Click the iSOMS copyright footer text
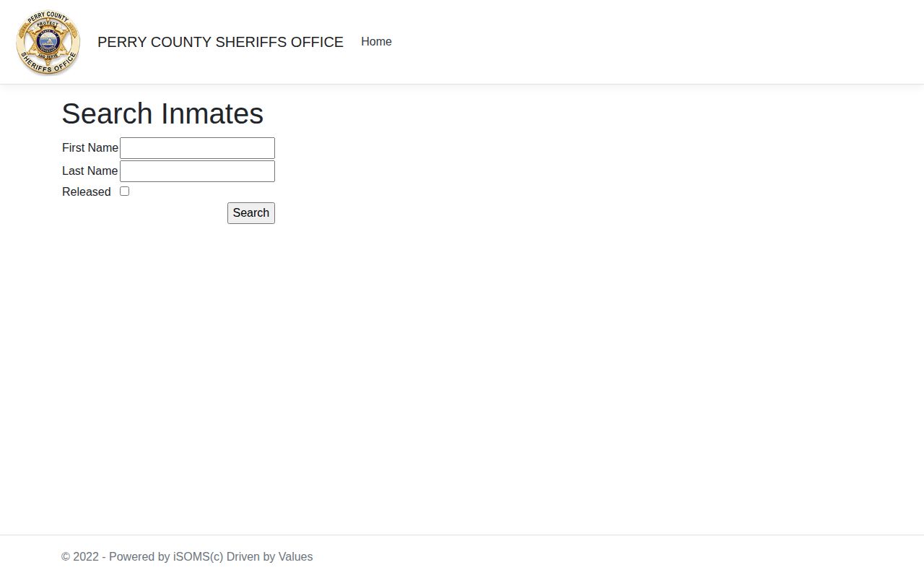 click(x=187, y=556)
